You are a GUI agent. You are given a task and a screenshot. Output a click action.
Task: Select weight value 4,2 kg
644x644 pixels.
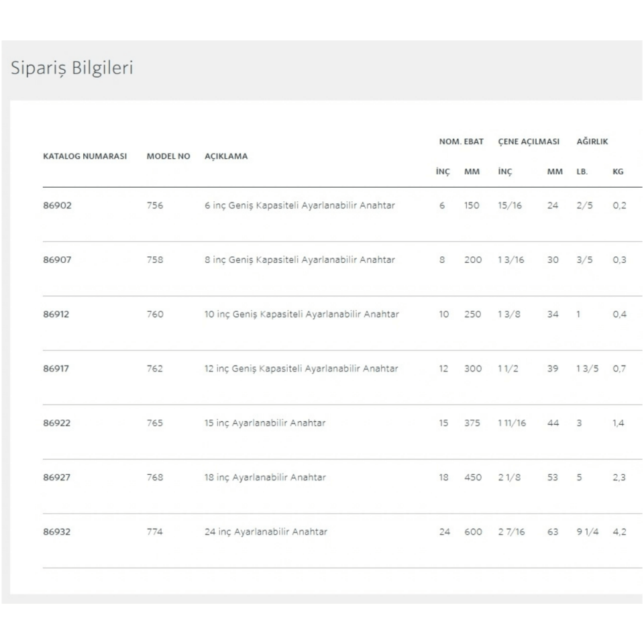(x=619, y=531)
